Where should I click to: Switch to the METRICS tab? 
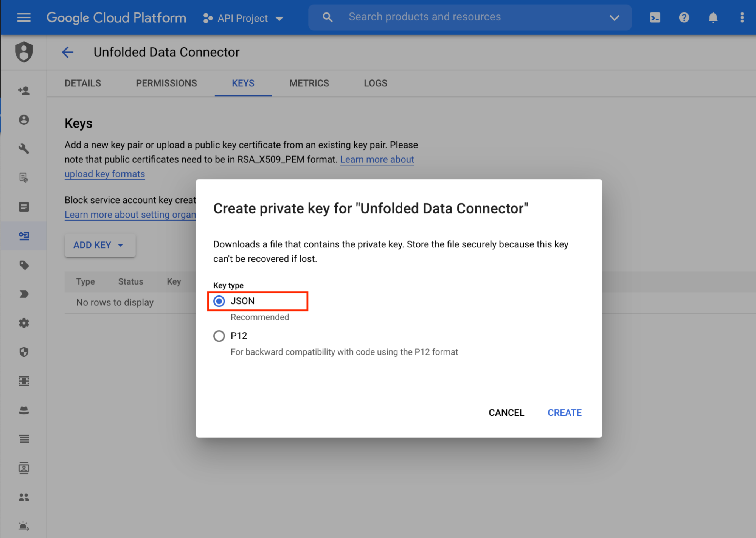pos(309,83)
